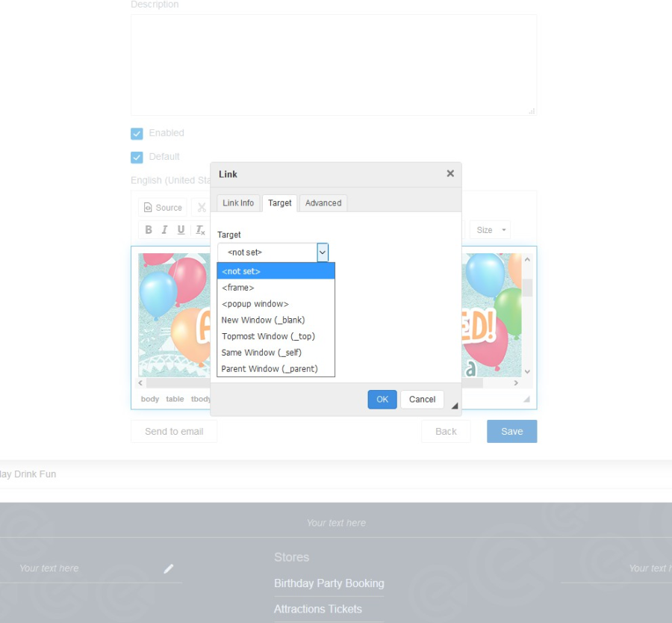Uncheck the Enabled checkbox
672x623 pixels.
pyautogui.click(x=137, y=134)
